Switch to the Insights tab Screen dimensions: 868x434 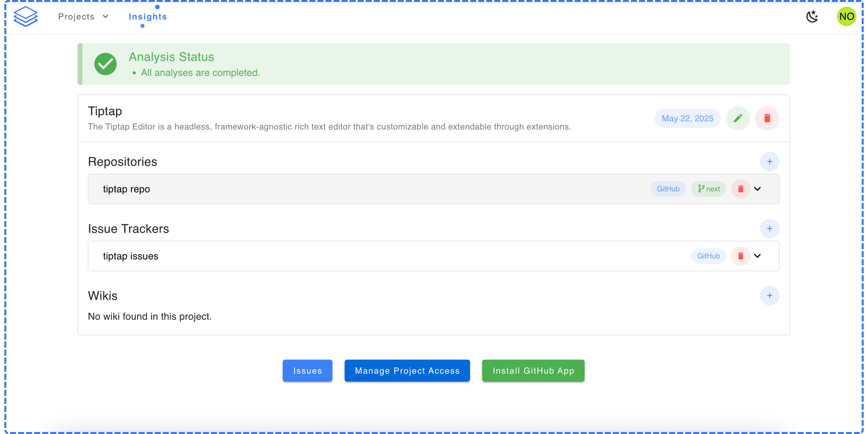pyautogui.click(x=148, y=16)
